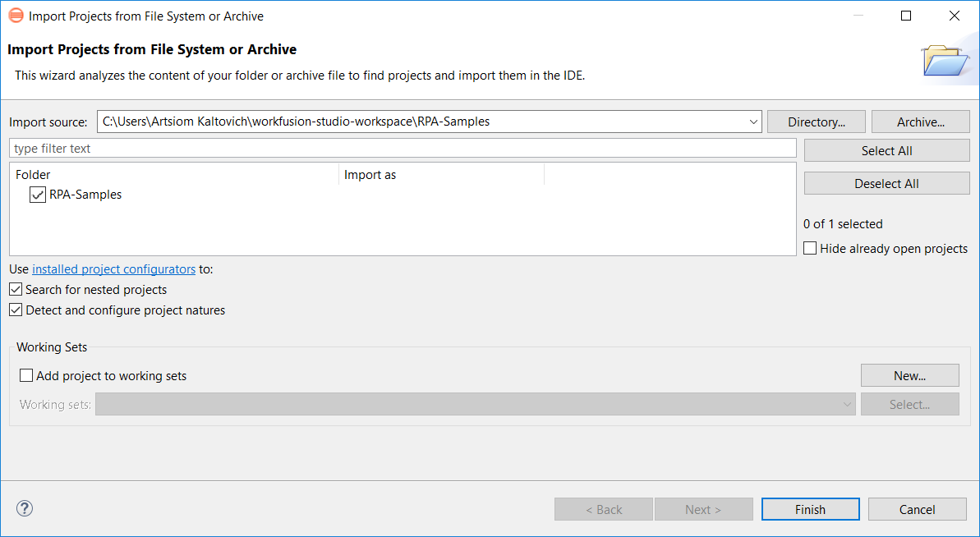980x537 pixels.
Task: Close the import dialog window
Action: 955,16
